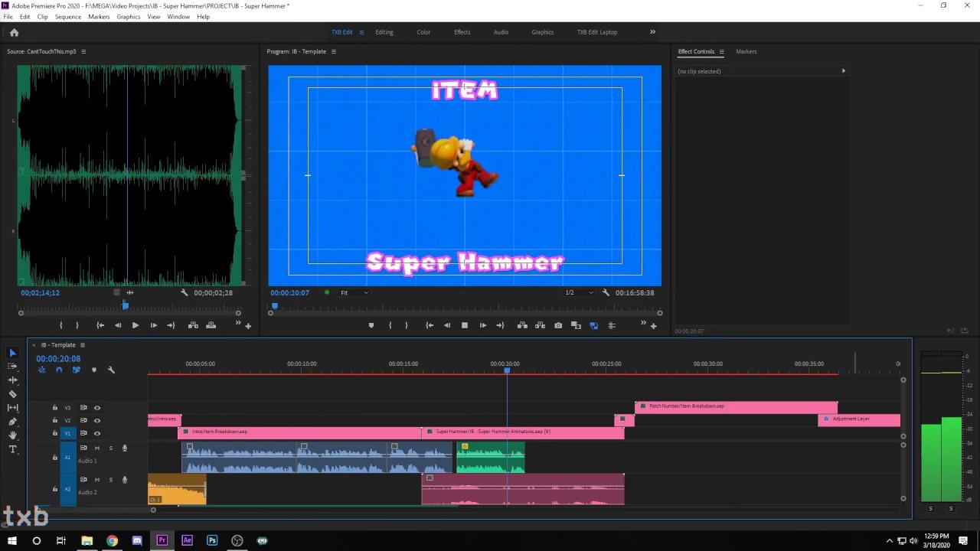The image size is (980, 551).
Task: Step back one frame in Program monitor
Action: [x=447, y=325]
